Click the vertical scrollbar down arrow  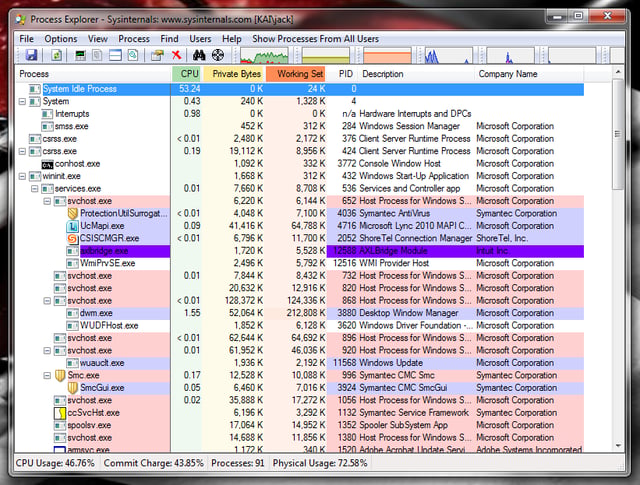coord(618,446)
